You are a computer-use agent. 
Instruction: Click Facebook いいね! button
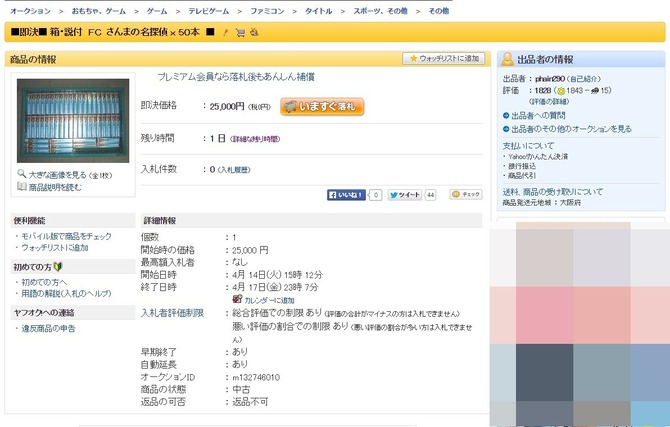click(x=346, y=195)
